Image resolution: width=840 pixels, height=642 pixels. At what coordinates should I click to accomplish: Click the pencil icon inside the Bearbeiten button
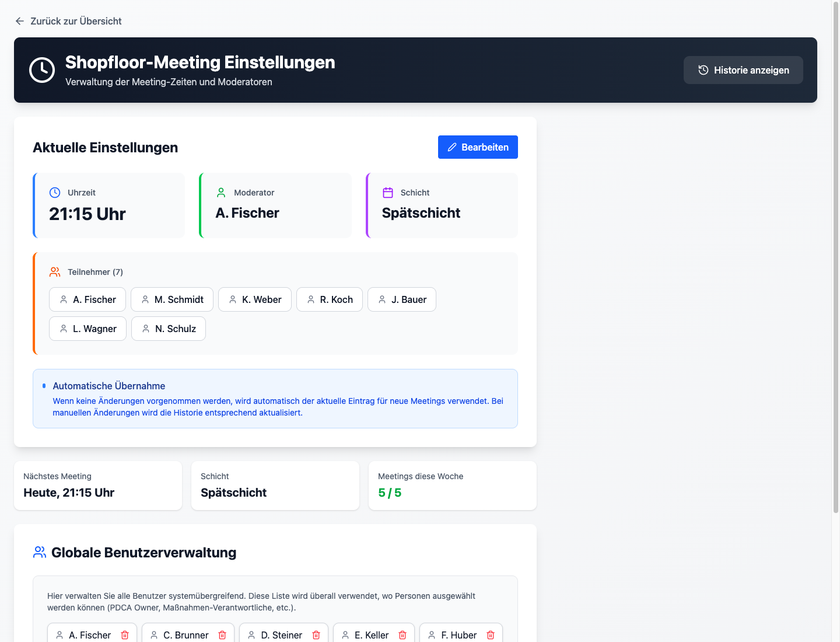(452, 147)
